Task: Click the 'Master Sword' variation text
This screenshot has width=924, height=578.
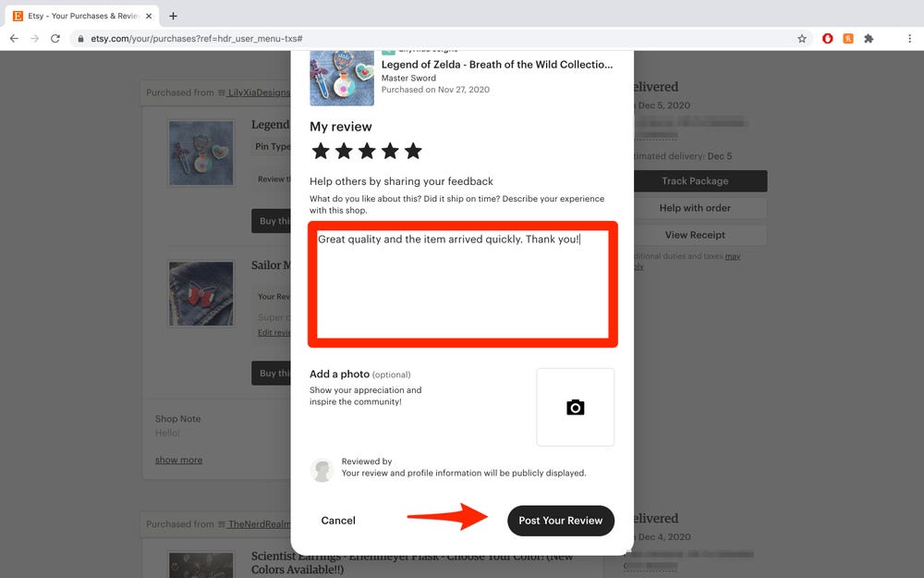Action: click(x=408, y=78)
